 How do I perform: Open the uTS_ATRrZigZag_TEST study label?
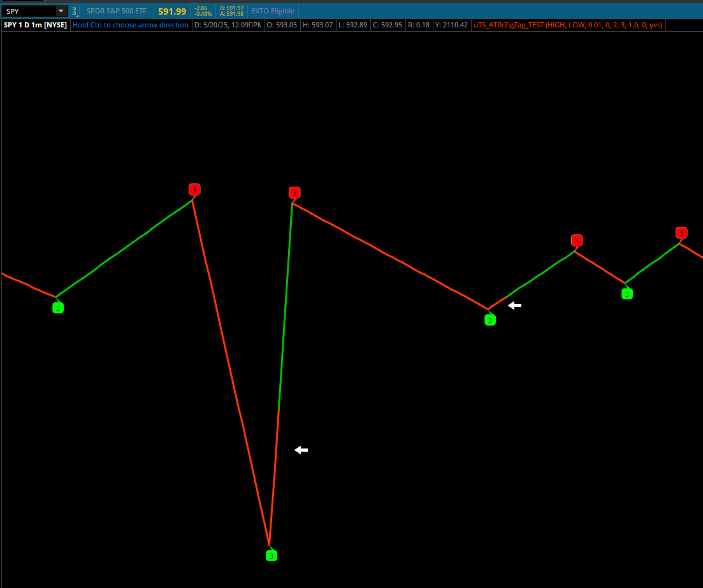pyautogui.click(x=569, y=25)
